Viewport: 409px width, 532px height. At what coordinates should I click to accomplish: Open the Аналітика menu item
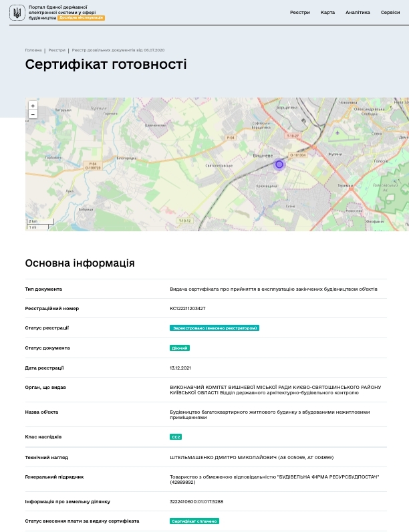pos(358,13)
